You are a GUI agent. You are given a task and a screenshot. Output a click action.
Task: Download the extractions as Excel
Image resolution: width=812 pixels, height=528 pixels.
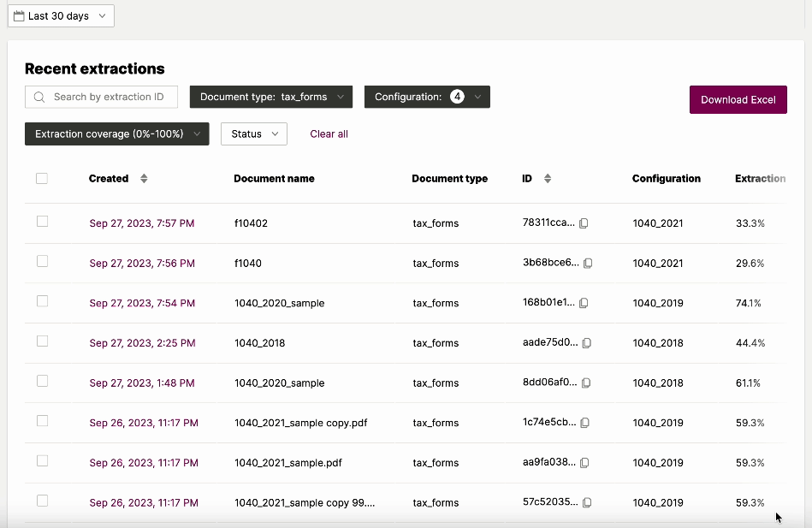(738, 99)
